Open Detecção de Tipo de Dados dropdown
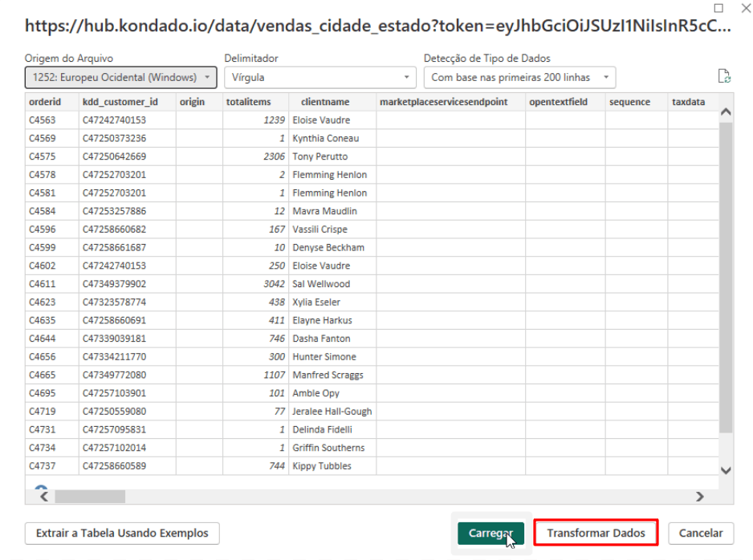Viewport: 753px width, 560px height. pos(519,78)
